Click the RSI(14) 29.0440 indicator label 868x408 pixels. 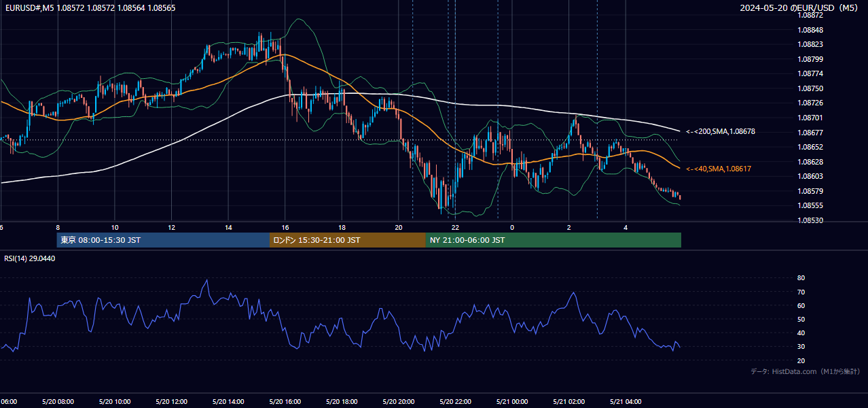[30, 258]
